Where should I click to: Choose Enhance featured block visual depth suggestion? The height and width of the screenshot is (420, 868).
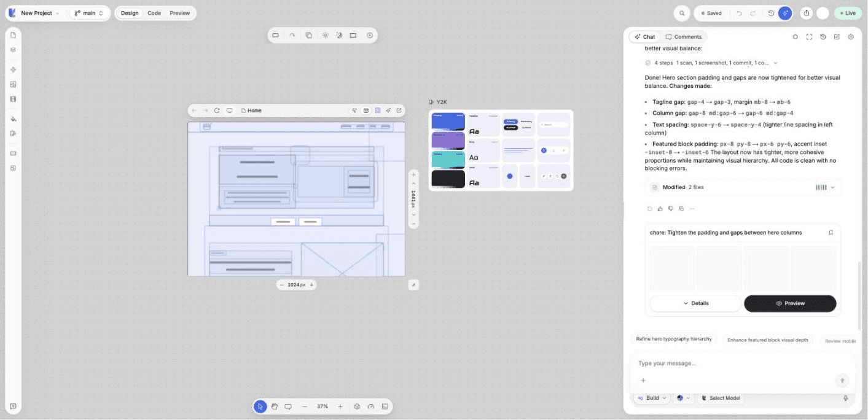pos(767,340)
